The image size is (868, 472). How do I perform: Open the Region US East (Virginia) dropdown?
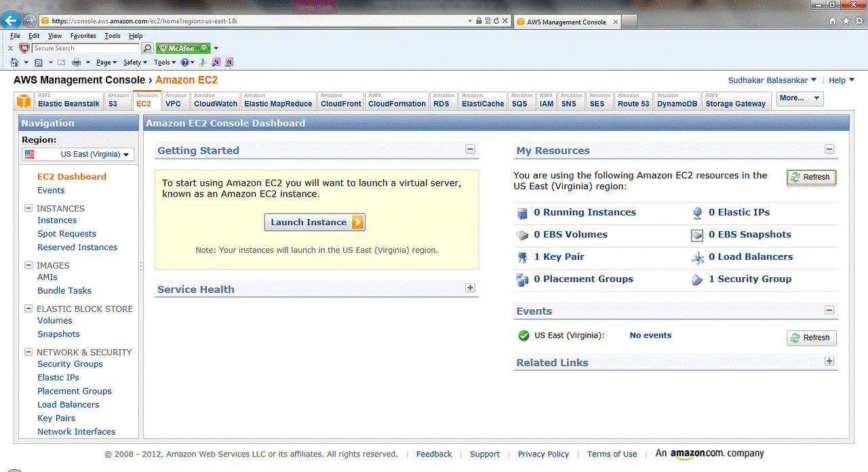tap(78, 154)
